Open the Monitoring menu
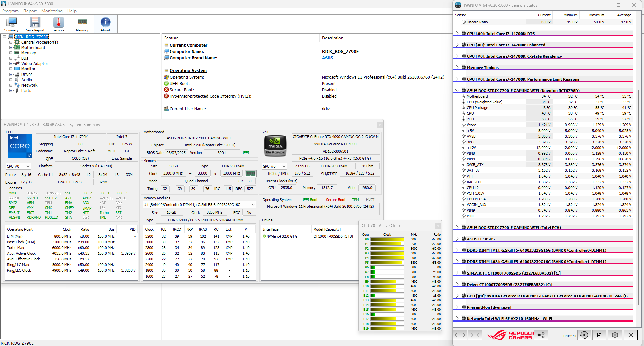 tap(52, 11)
